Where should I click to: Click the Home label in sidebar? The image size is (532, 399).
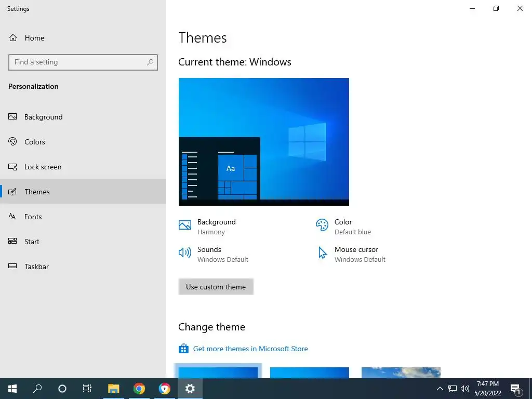34,38
